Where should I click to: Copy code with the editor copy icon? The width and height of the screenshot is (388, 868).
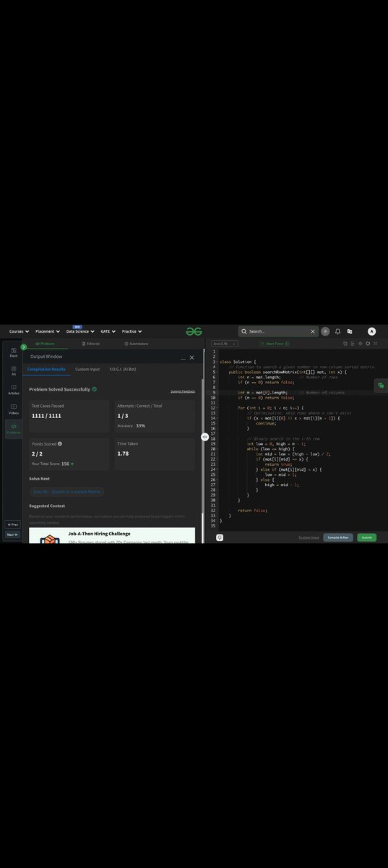[x=345, y=344]
